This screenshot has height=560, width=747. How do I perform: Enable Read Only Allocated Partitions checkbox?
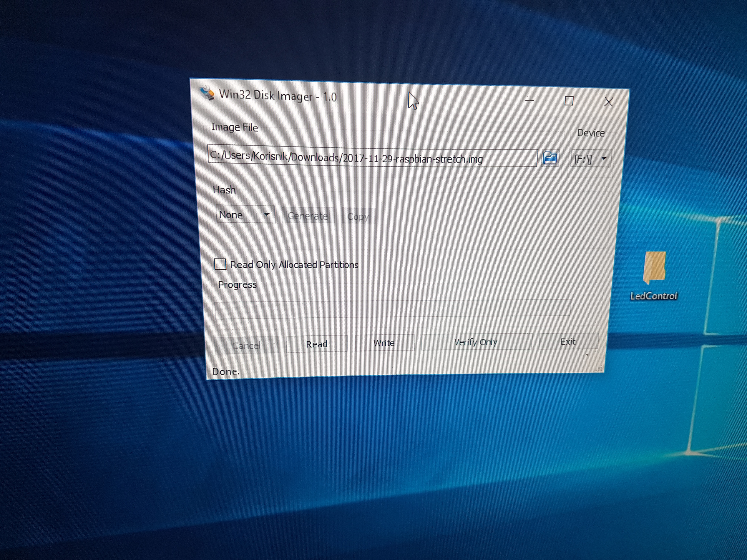pos(220,264)
